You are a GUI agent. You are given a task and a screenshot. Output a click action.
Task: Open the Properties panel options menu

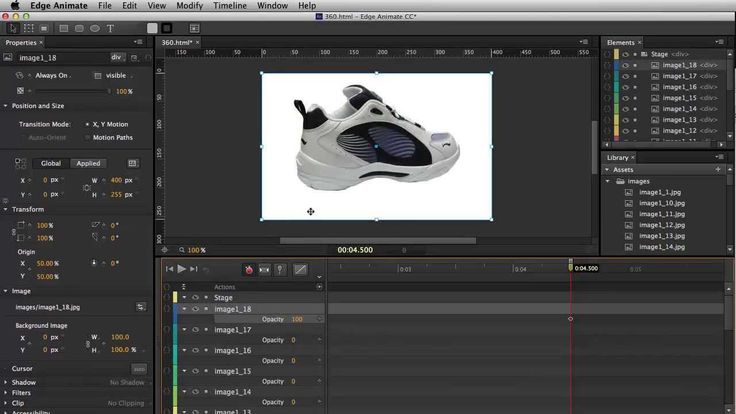click(x=138, y=42)
